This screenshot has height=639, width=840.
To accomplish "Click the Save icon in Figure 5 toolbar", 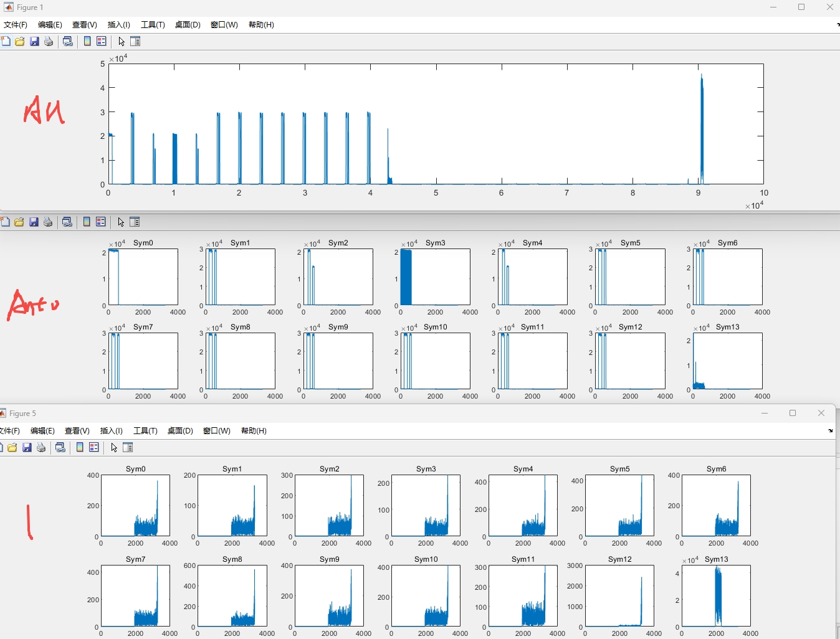I will pyautogui.click(x=27, y=447).
